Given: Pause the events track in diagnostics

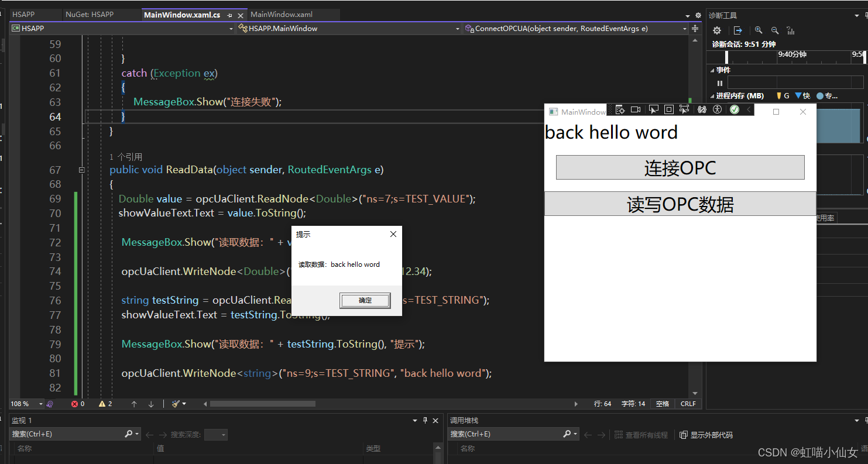Looking at the screenshot, I should [720, 83].
